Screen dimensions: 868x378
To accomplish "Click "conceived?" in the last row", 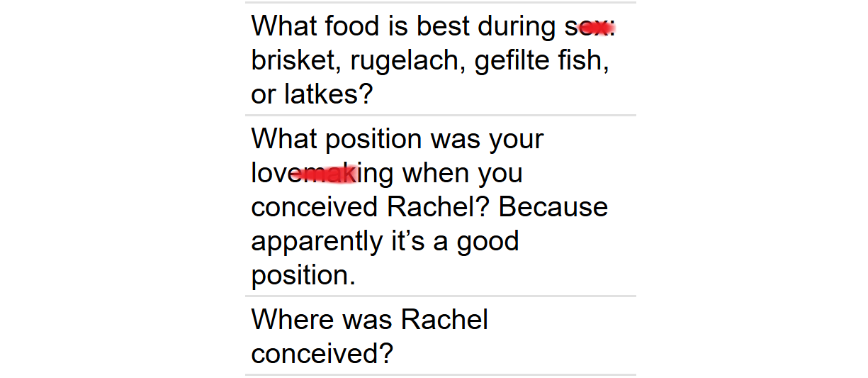I will 322,353.
